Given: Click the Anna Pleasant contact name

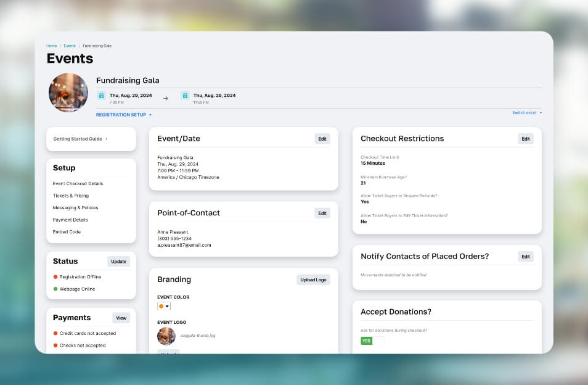Looking at the screenshot, I should (x=173, y=232).
